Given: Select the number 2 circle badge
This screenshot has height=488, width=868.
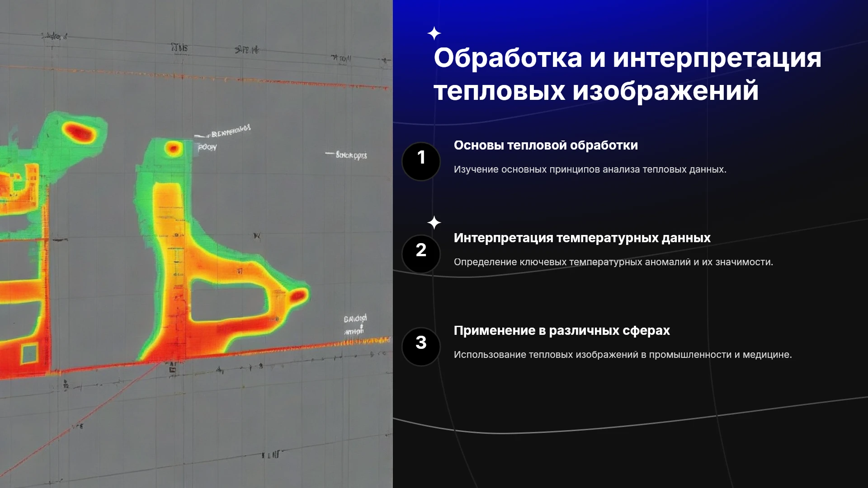Looking at the screenshot, I should pyautogui.click(x=421, y=254).
